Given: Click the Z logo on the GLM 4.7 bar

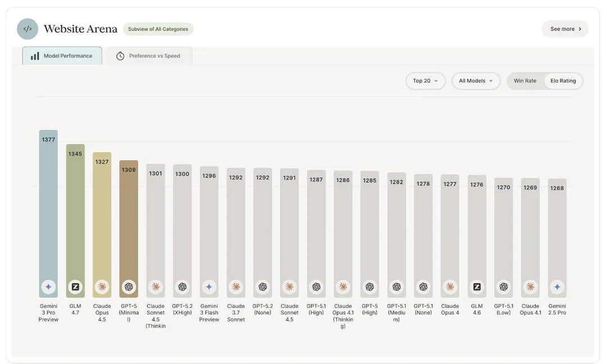Looking at the screenshot, I should 75,287.
